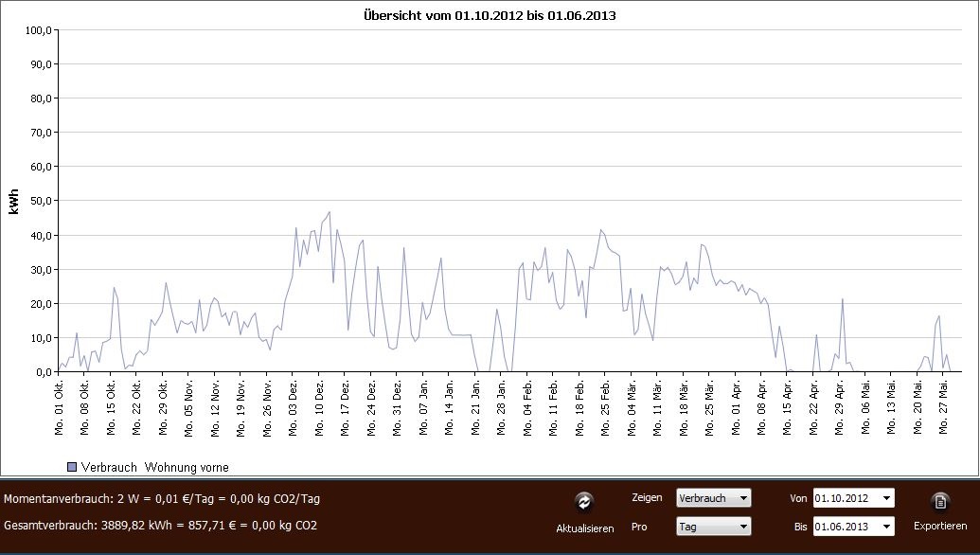Expand the Von date picker arrow
The image size is (980, 555).
tap(885, 497)
